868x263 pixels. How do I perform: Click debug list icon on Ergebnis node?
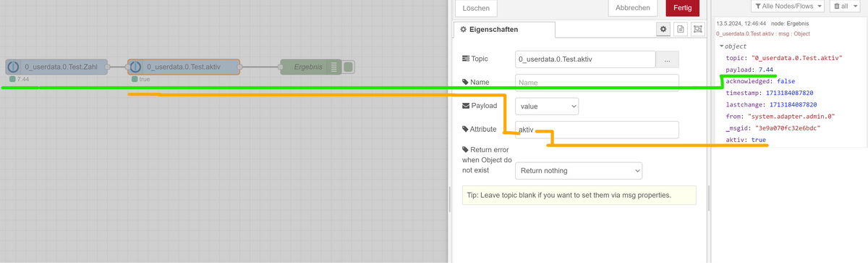(x=334, y=67)
